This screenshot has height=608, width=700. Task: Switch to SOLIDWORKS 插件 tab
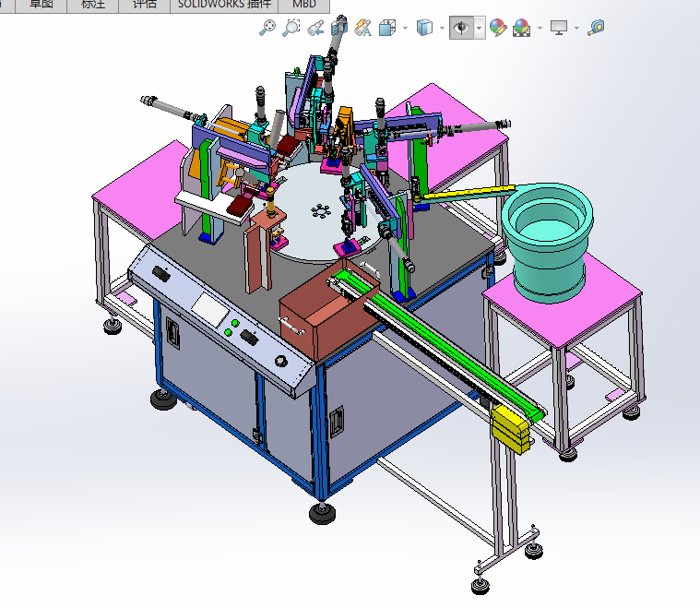pyautogui.click(x=224, y=5)
